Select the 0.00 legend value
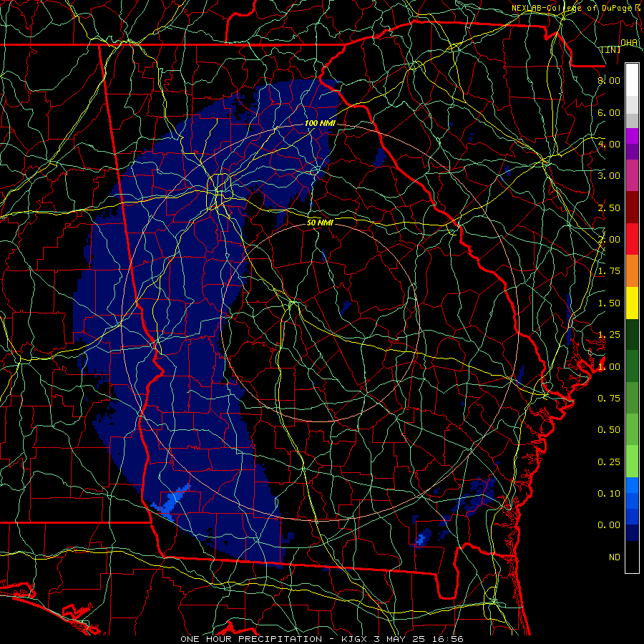Viewport: 644px width, 644px height. [609, 525]
